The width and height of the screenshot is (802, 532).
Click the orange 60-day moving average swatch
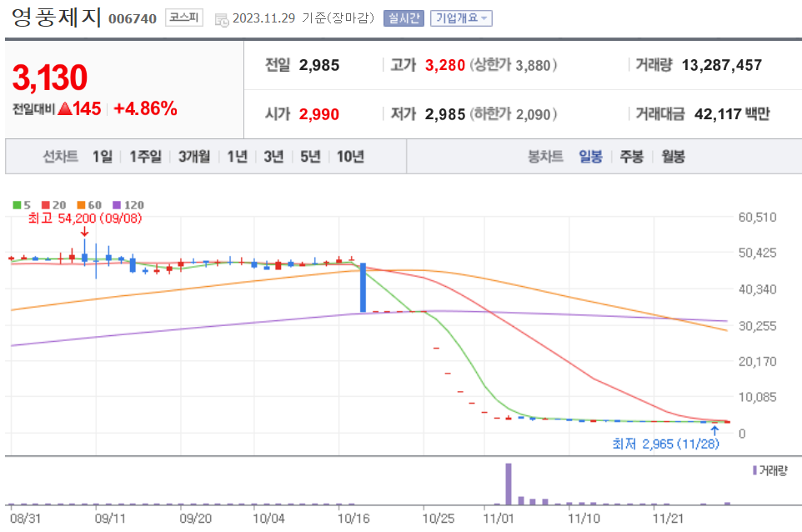pos(82,205)
